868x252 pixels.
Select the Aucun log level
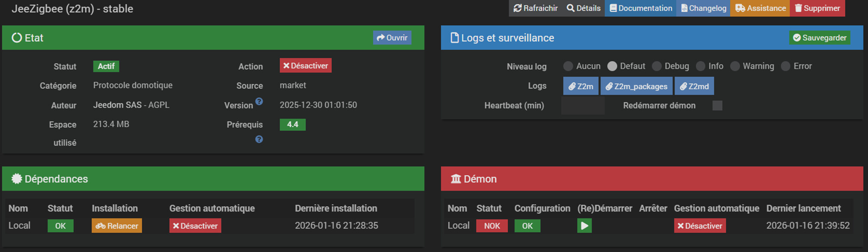point(568,66)
